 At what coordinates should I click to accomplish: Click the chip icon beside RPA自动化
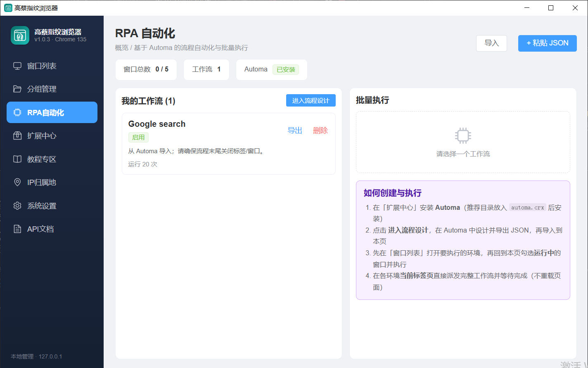pyautogui.click(x=17, y=112)
